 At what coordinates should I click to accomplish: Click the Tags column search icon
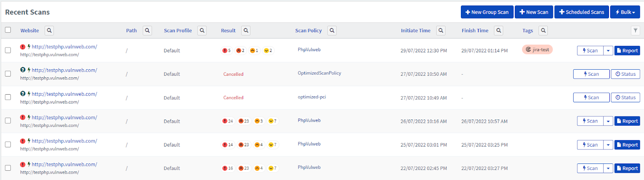pyautogui.click(x=543, y=31)
